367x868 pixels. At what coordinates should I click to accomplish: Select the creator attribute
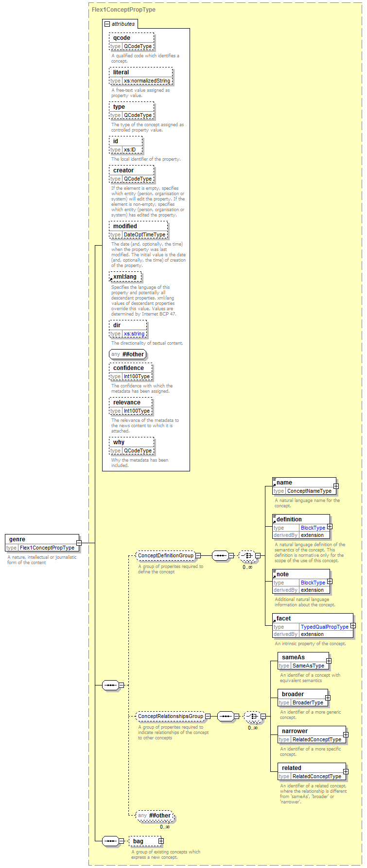131,174
